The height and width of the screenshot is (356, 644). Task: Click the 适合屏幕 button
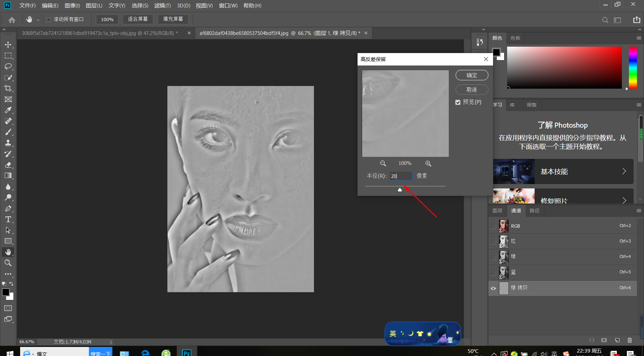click(x=138, y=19)
